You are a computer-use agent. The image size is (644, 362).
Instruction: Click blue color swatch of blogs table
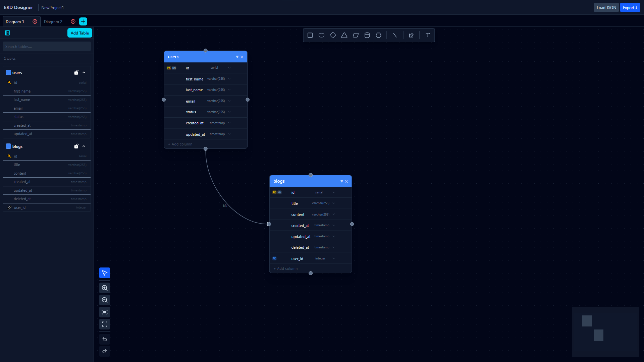coord(8,146)
